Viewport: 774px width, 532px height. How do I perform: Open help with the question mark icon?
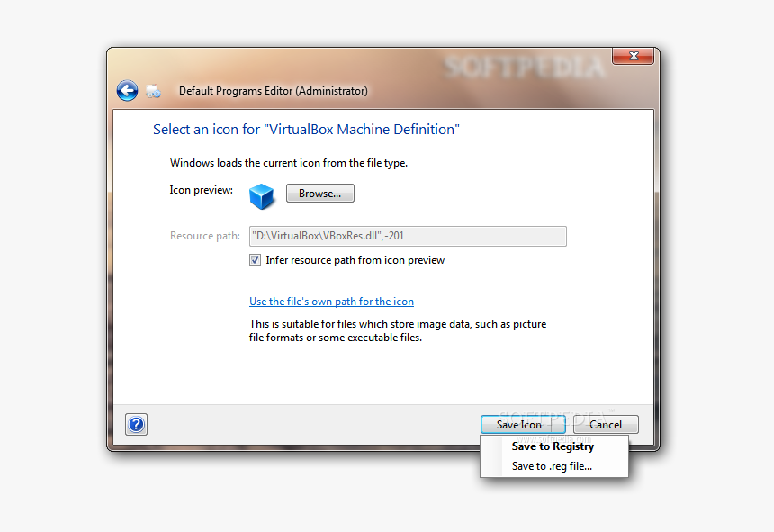point(136,424)
